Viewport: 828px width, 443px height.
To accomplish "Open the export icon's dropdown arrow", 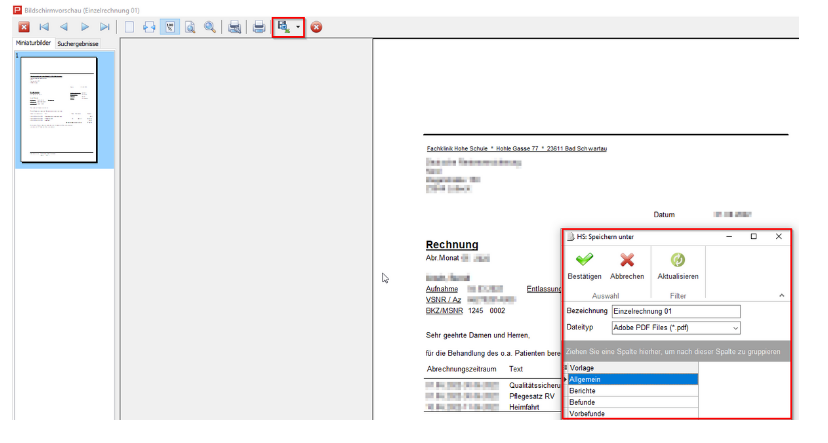I will point(298,27).
